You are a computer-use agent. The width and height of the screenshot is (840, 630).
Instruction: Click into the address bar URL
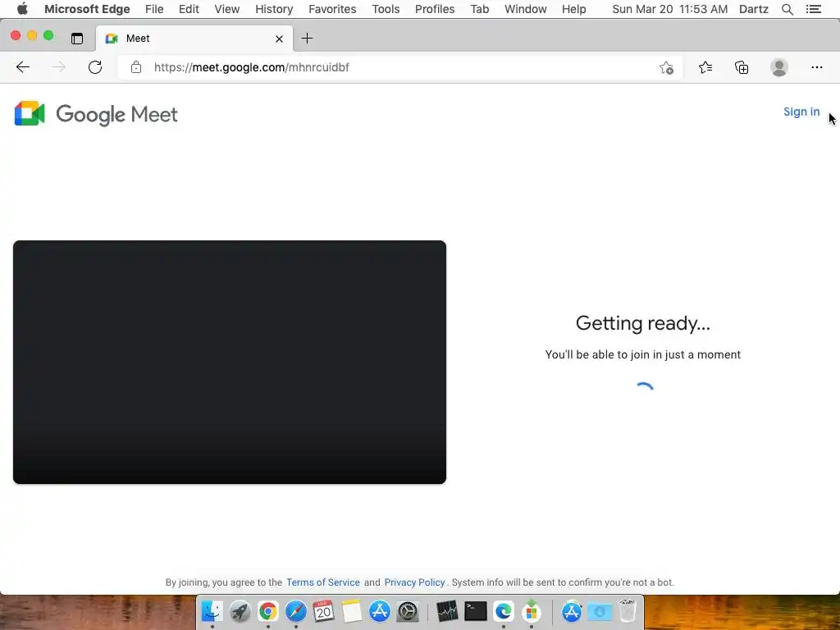pyautogui.click(x=251, y=67)
